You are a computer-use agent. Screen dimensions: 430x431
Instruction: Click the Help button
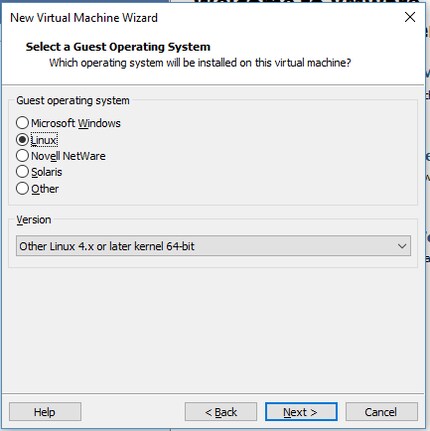click(x=45, y=412)
